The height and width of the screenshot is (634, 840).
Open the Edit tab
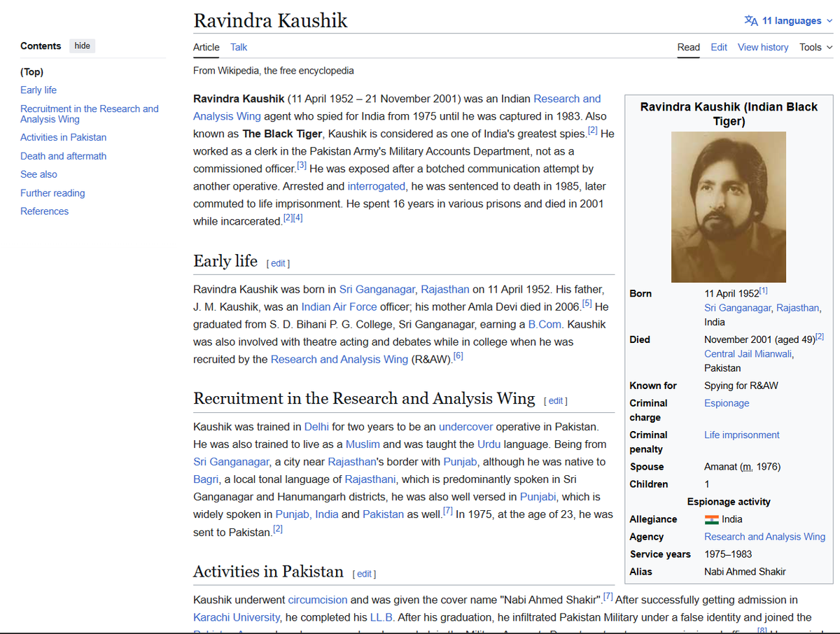pyautogui.click(x=719, y=48)
